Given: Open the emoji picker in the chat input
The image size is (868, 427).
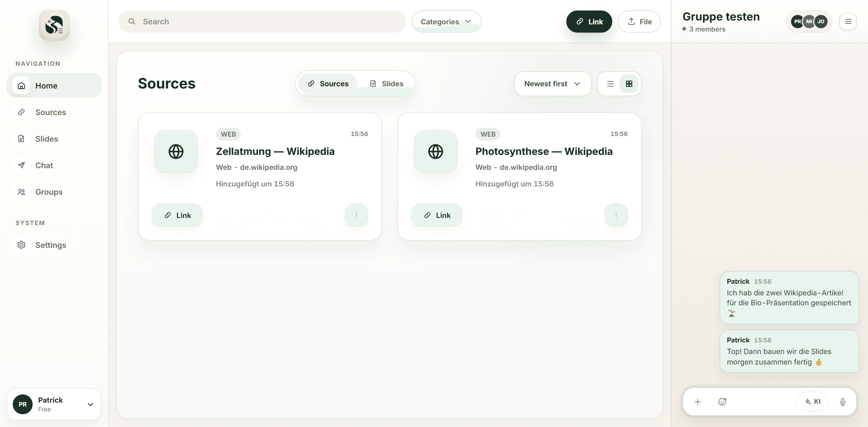Looking at the screenshot, I should [722, 402].
